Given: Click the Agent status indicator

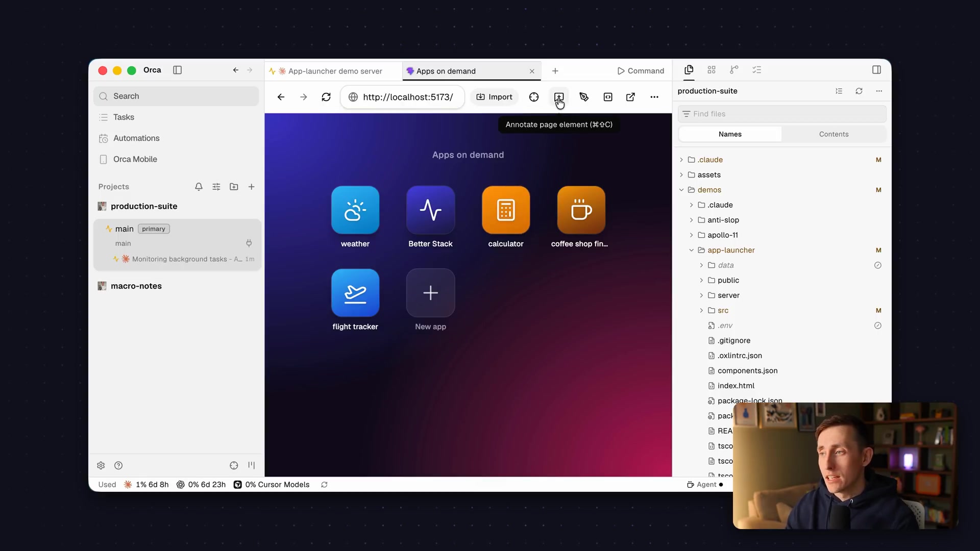Looking at the screenshot, I should click(705, 485).
